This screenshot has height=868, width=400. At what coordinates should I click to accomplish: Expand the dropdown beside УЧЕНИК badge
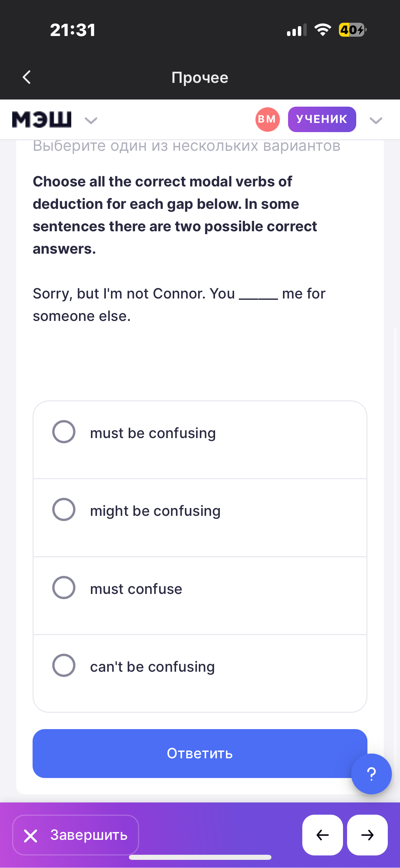click(376, 120)
